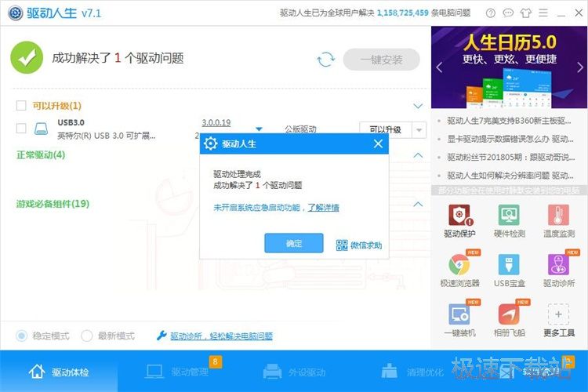Close the 驱动人生 dialog with X
The image size is (588, 392).
378,143
